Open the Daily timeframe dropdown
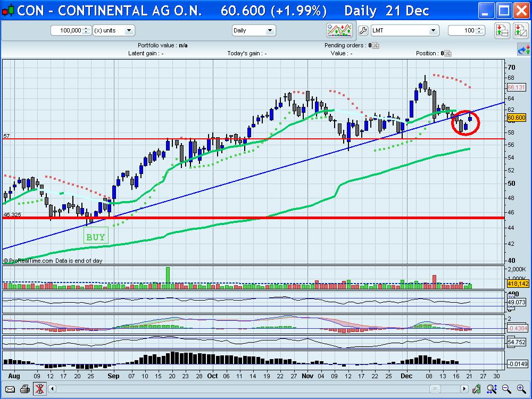 click(253, 30)
